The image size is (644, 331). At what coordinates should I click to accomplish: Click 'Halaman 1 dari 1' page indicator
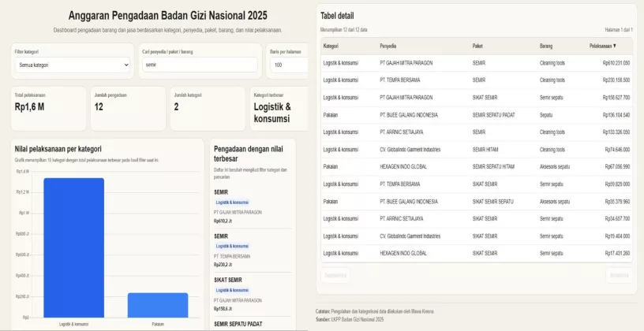(x=619, y=30)
